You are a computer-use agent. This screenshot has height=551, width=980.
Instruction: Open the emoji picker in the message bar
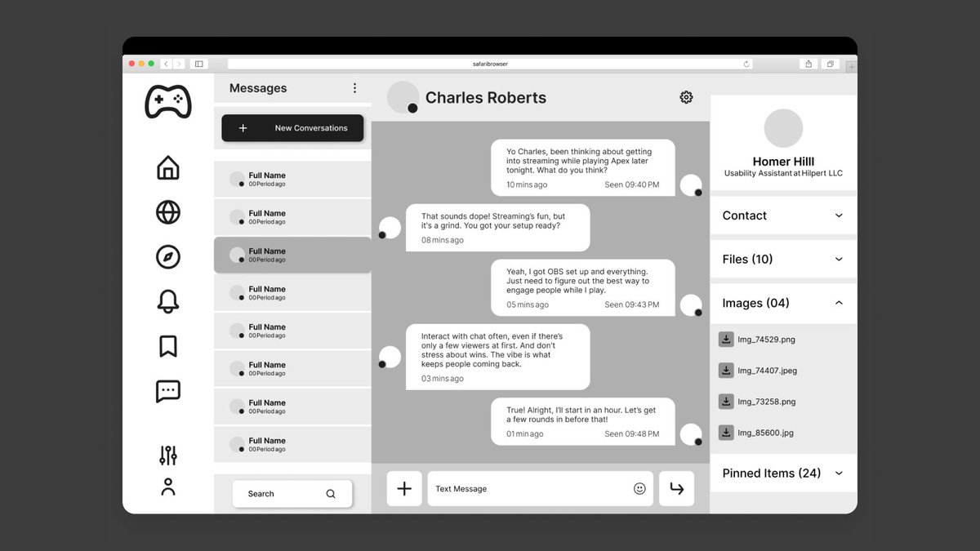(639, 488)
